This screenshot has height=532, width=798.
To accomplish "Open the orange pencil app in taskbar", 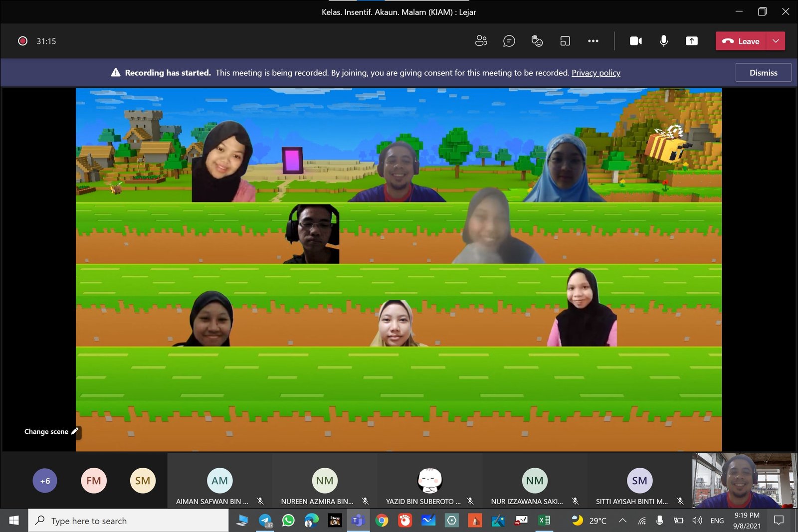I will click(475, 521).
